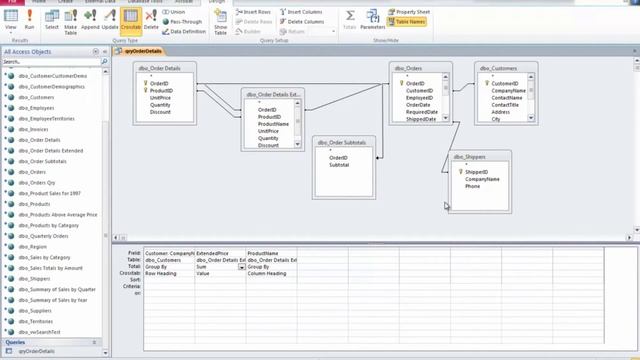Click the search magnifier icon
The width and height of the screenshot is (640, 360).
coord(104,62)
